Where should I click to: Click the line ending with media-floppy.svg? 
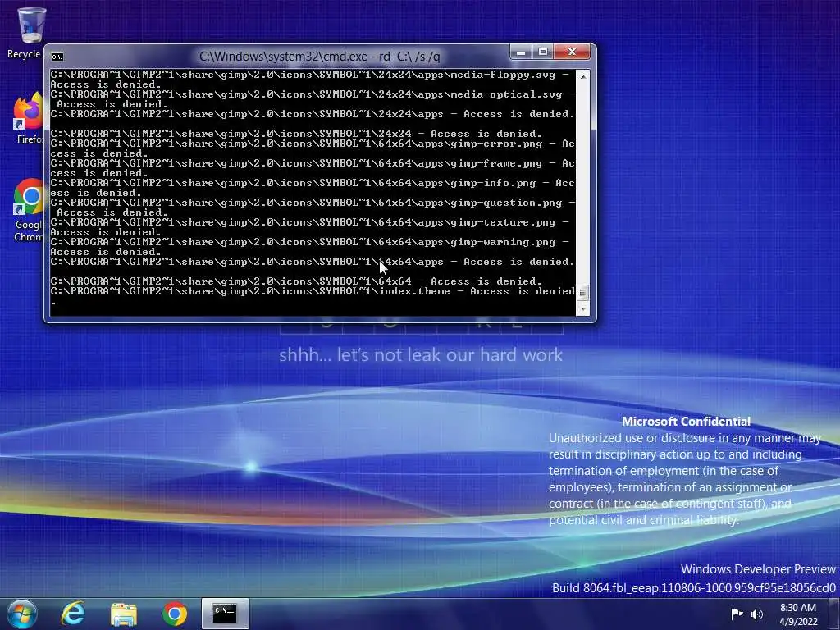click(x=310, y=75)
